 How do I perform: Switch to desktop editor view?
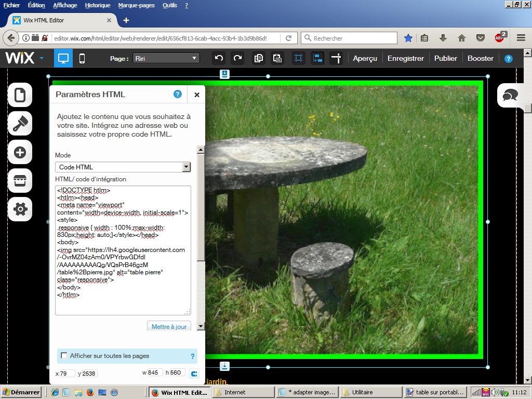pyautogui.click(x=63, y=58)
